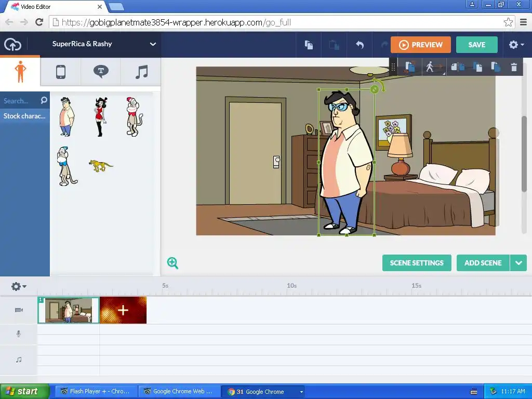Bring the character forward
This screenshot has width=532, height=399.
tap(478, 67)
